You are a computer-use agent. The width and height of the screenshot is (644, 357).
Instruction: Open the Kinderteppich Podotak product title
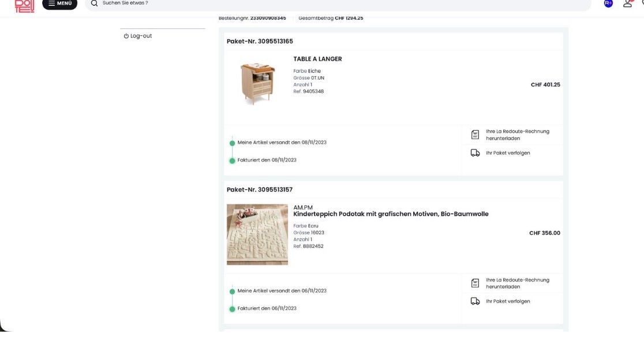pyautogui.click(x=391, y=214)
